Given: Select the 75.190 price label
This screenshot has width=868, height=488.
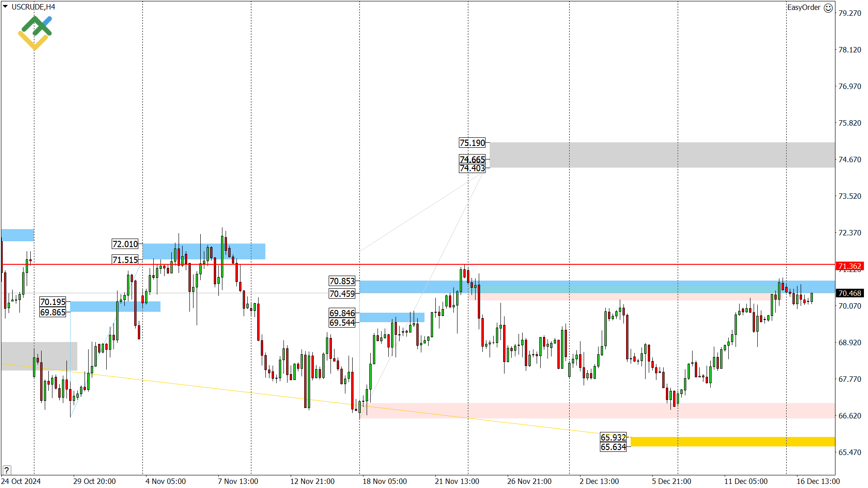Looking at the screenshot, I should coord(472,143).
